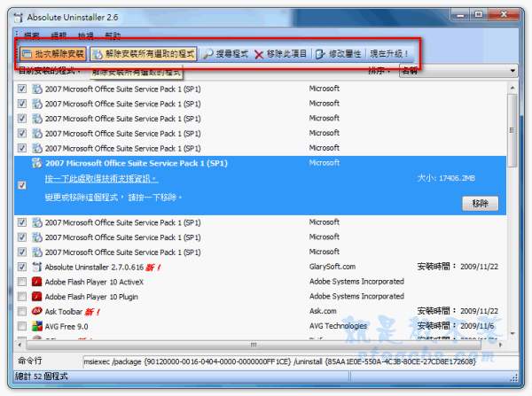Image resolution: width=532 pixels, height=396 pixels.
Task: Open the 幫助 (Help) menu
Action: [x=113, y=35]
